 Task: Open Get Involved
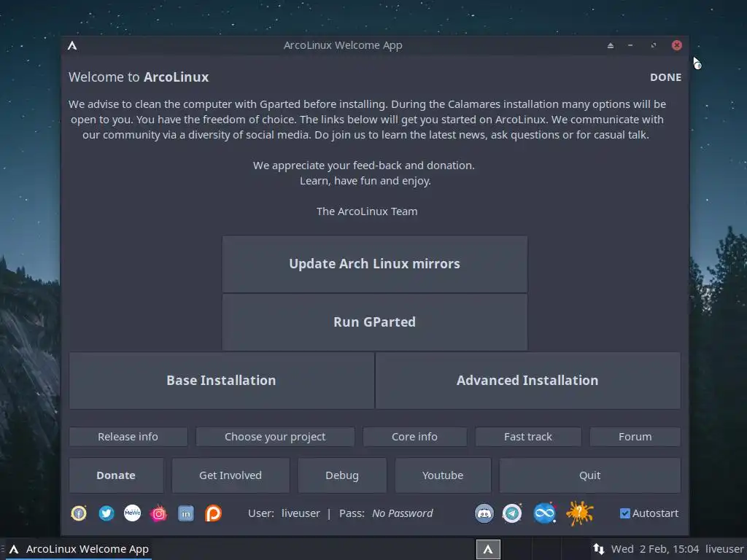[x=230, y=475]
